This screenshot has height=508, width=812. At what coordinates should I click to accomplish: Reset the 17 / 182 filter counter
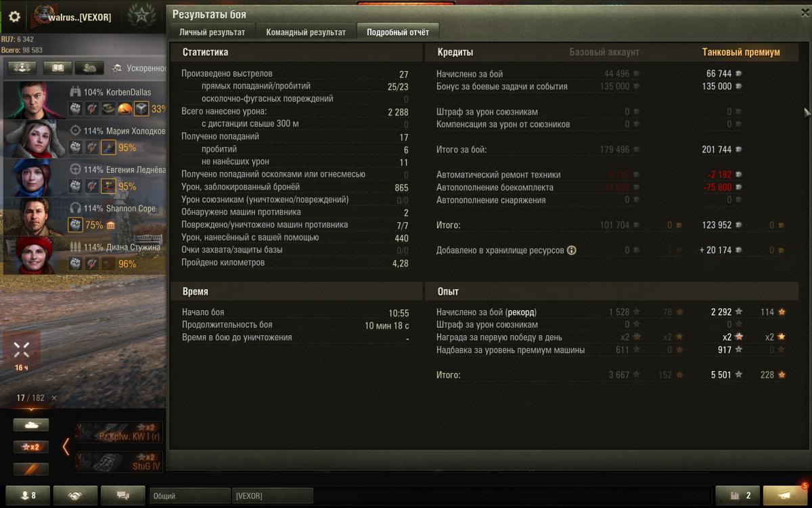54,398
